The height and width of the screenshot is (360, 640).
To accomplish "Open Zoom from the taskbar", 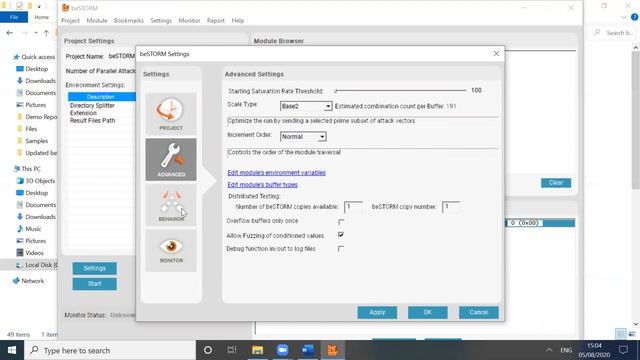I will [282, 350].
